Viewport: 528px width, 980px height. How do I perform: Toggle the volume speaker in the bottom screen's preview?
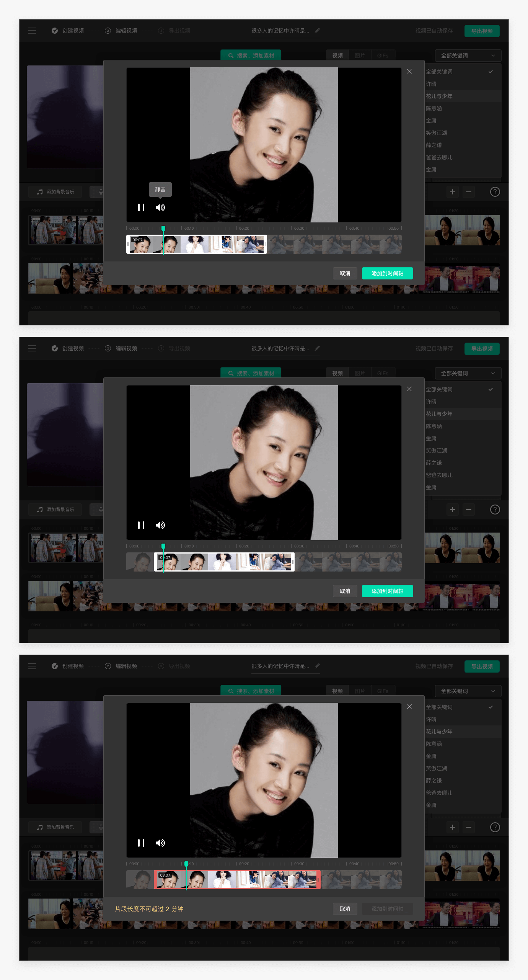tap(160, 843)
